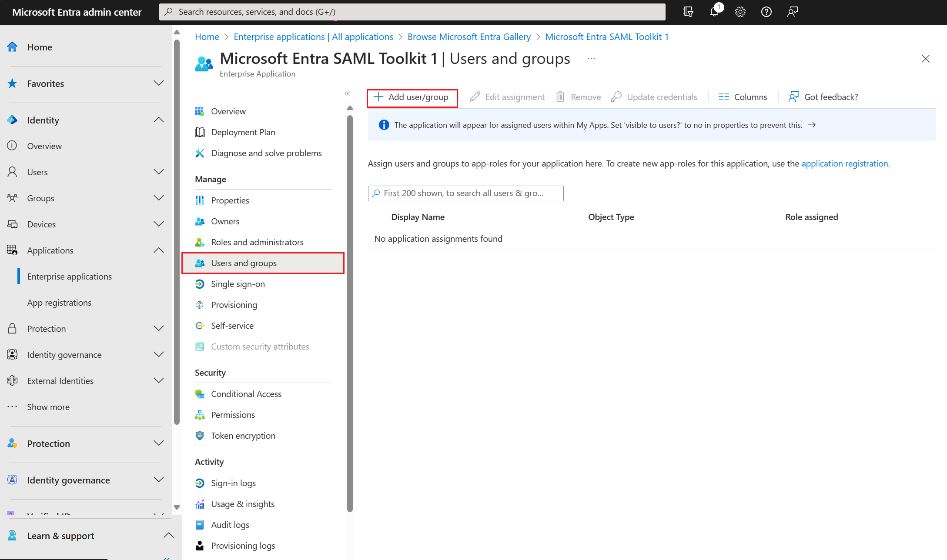Click the Settings gear icon
This screenshot has height=560, width=947.
coord(740,11)
